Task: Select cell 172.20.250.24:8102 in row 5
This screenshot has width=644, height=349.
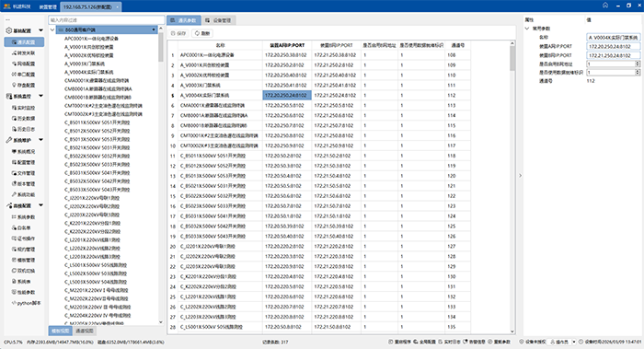Action: tap(287, 96)
